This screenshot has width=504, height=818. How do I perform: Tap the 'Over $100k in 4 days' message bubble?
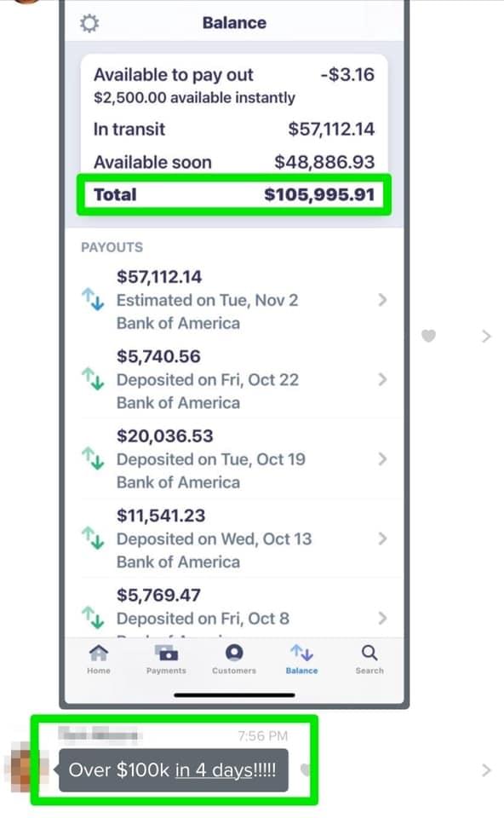click(173, 770)
